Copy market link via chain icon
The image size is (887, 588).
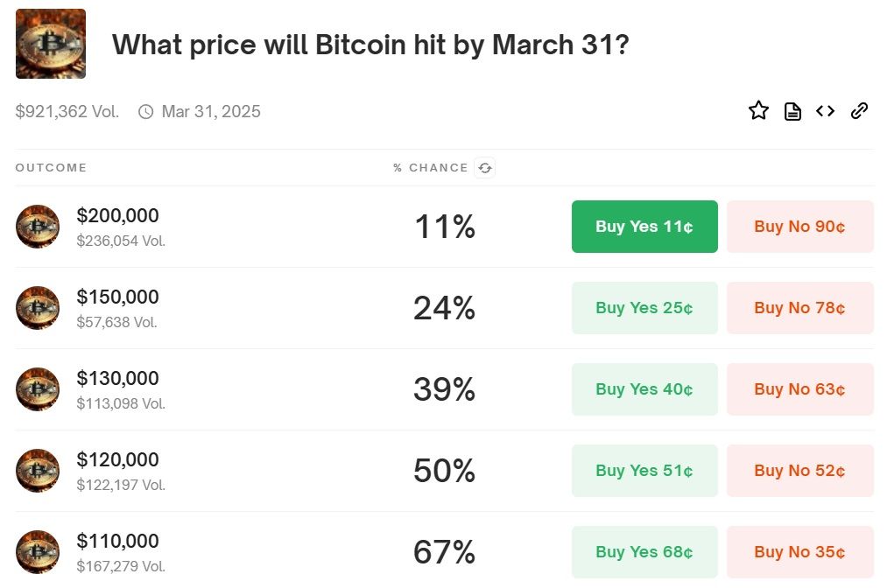859,111
